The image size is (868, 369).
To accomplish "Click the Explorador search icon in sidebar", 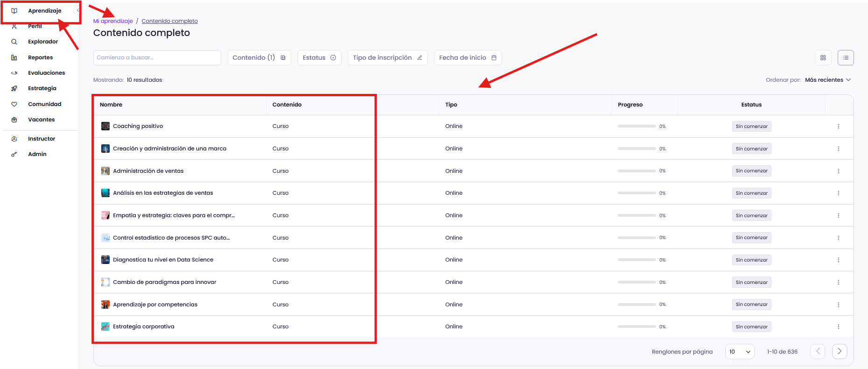I will pyautogui.click(x=14, y=42).
